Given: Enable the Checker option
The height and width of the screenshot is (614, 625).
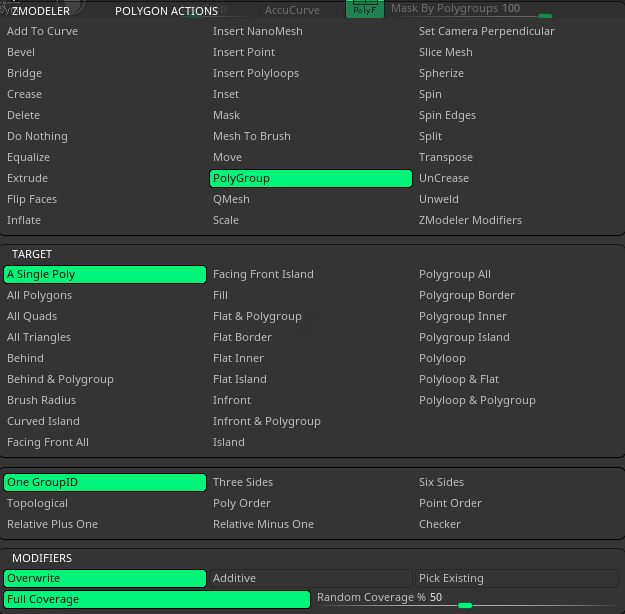Looking at the screenshot, I should click(x=440, y=524).
